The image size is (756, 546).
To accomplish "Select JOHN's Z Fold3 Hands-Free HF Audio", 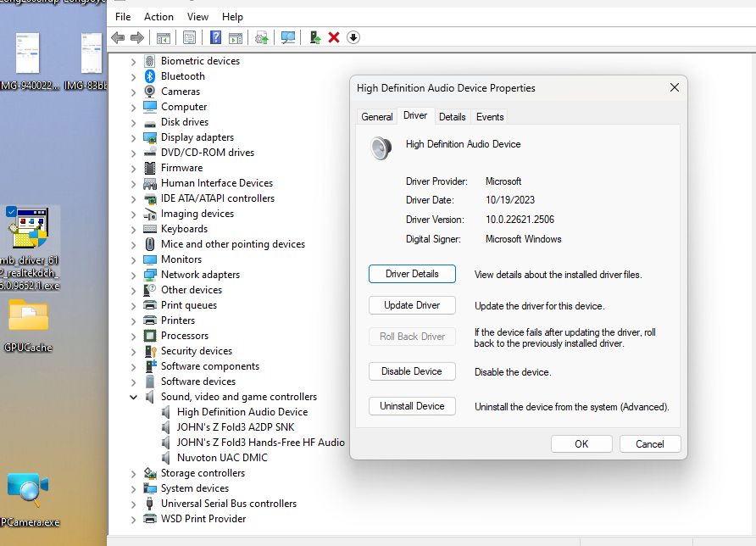I will click(260, 443).
